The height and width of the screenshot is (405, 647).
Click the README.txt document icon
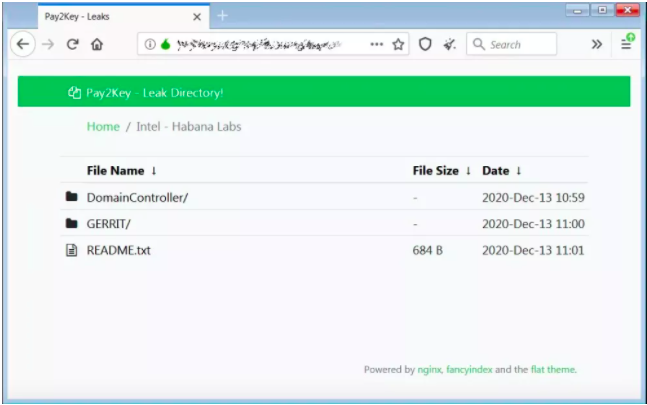pyautogui.click(x=71, y=250)
